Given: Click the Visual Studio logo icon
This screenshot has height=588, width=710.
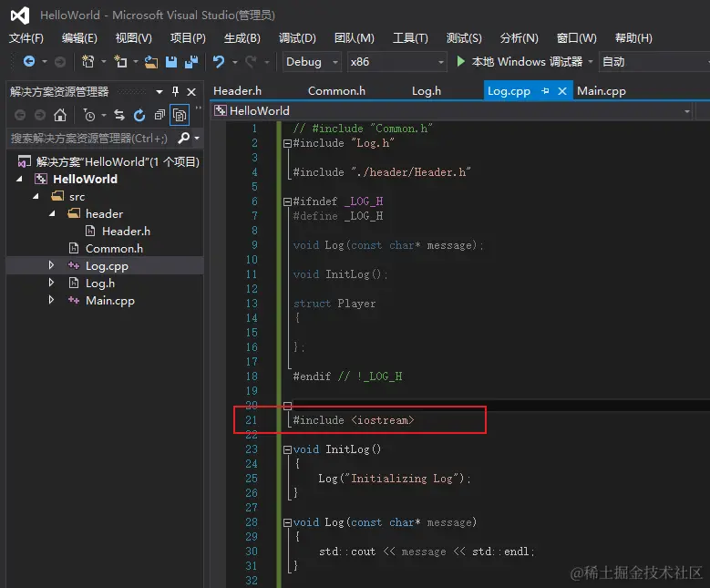Looking at the screenshot, I should 20,15.
